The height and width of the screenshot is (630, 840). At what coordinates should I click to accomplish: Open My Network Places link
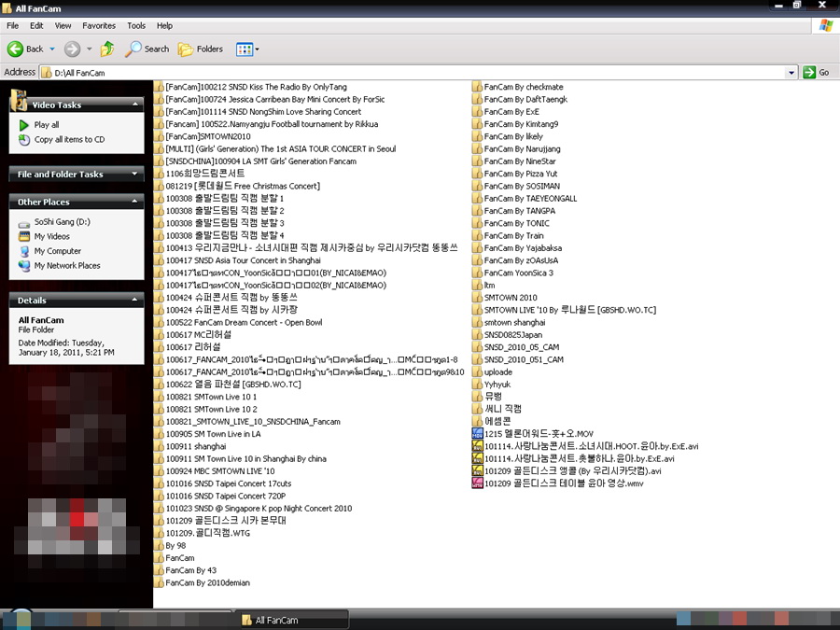click(x=67, y=265)
